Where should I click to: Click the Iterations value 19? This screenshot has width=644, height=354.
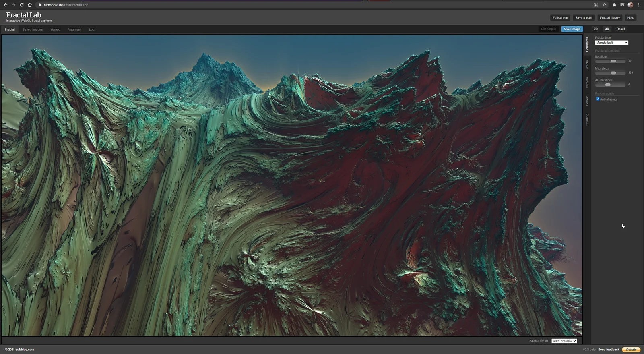click(x=630, y=61)
